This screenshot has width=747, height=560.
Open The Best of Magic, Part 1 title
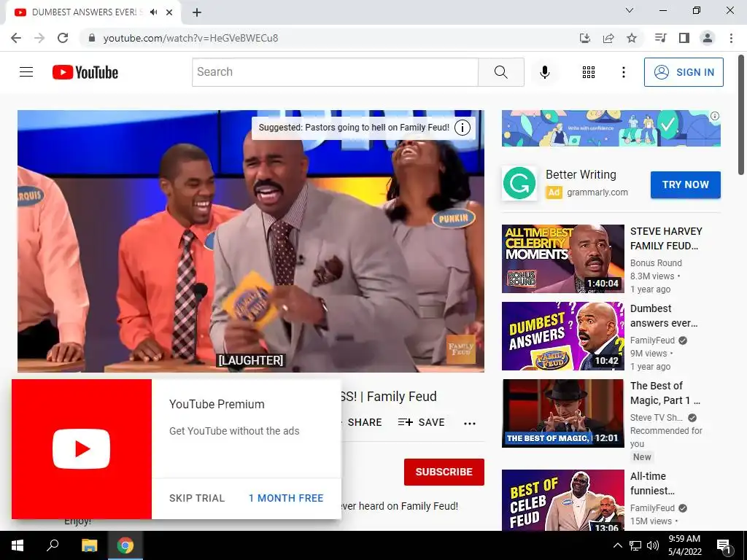665,393
